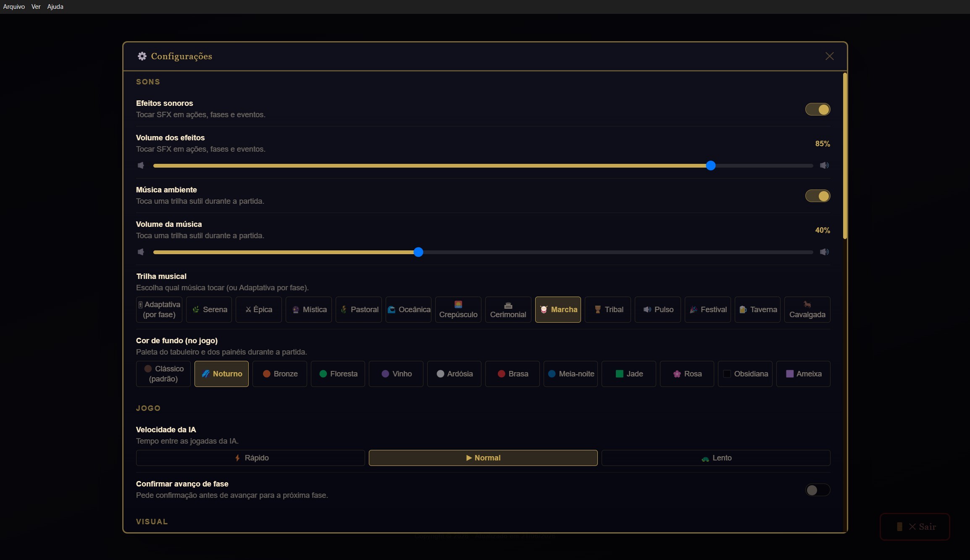The width and height of the screenshot is (970, 560).
Task: Choose the Vinho background palette
Action: click(x=396, y=374)
